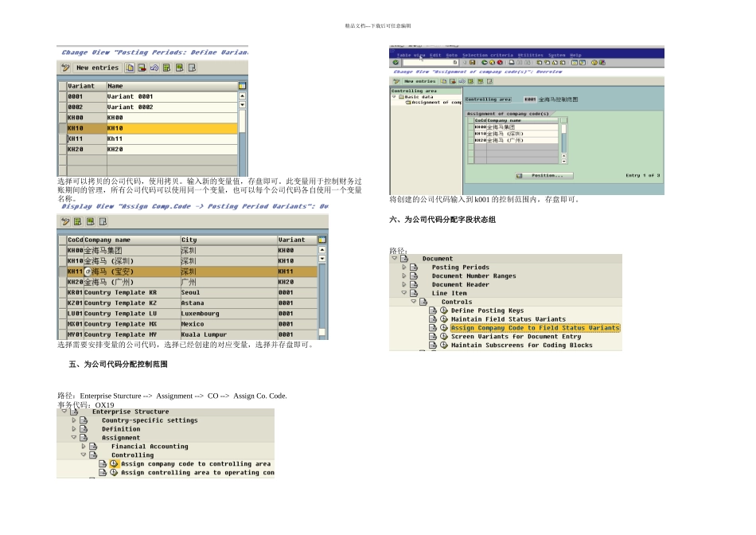
Task: Click the row selector for company code KH00 金海马集团
Action: (62, 250)
